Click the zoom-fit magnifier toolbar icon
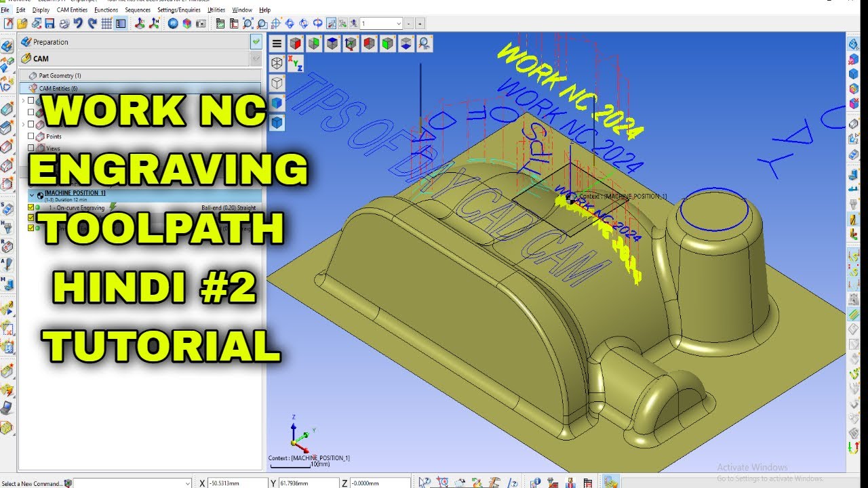 [x=248, y=23]
